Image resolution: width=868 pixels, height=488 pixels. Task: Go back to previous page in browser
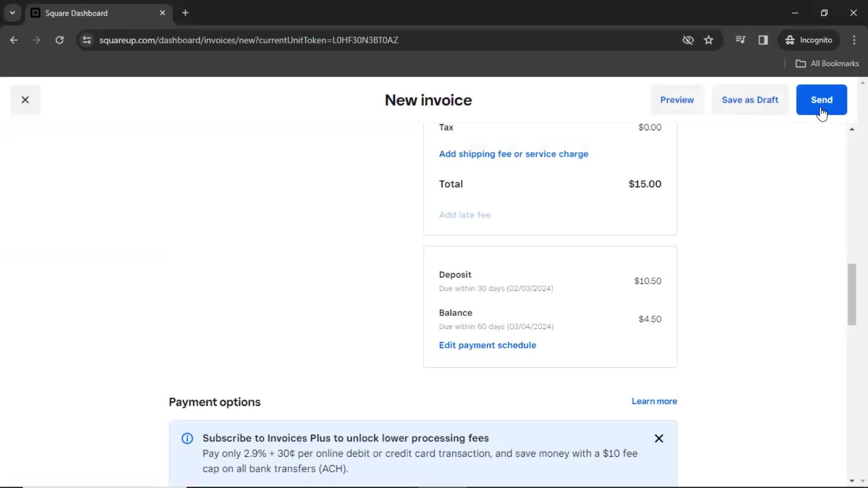pyautogui.click(x=14, y=40)
